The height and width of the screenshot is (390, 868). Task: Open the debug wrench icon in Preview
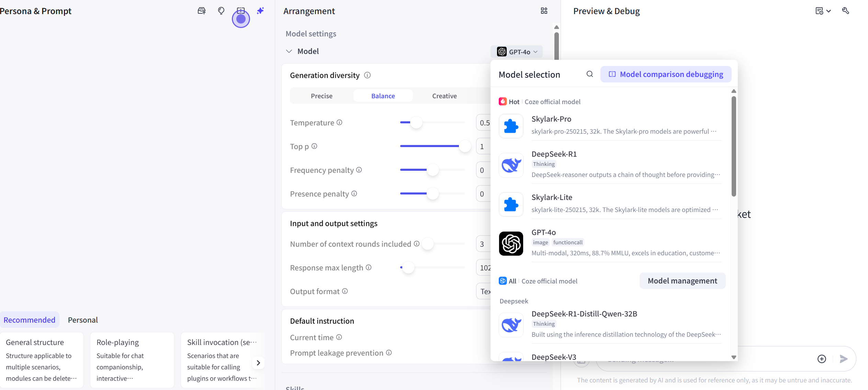[x=846, y=11]
